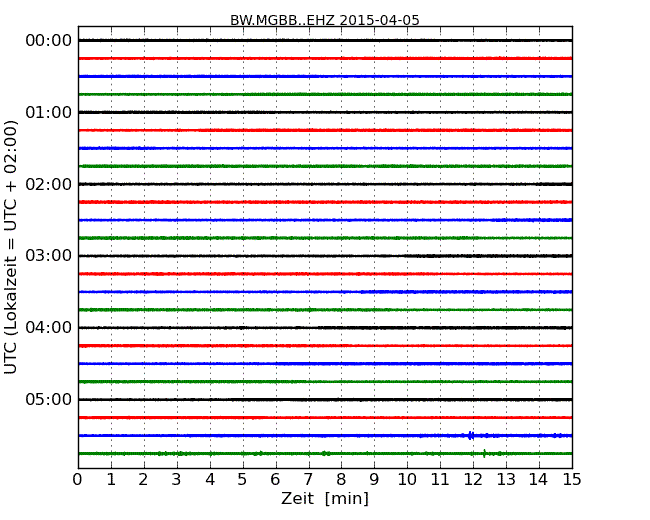Click the black seismogram trace at 00:00
Image resolution: width=650 pixels, height=520 pixels.
[x=325, y=40]
